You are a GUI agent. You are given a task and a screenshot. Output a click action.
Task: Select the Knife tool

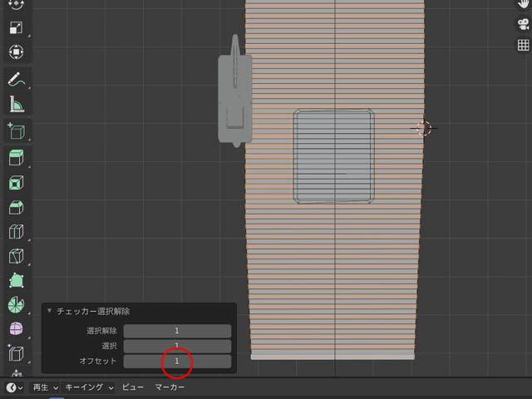[16, 256]
